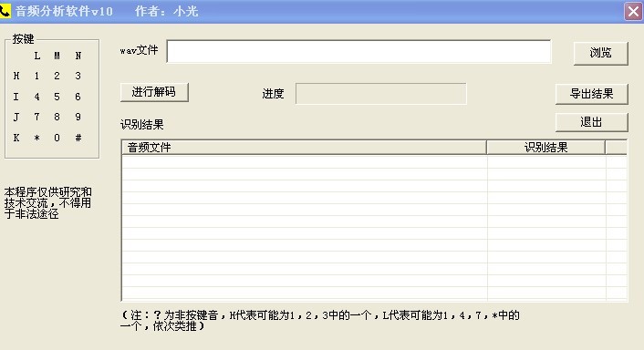Click the phone icon in title bar

tap(5, 11)
